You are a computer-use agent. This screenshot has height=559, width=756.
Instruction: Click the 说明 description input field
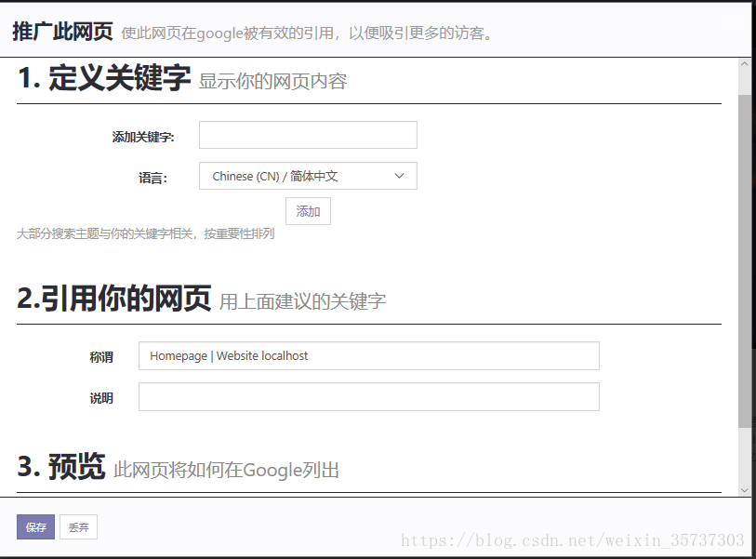point(369,397)
